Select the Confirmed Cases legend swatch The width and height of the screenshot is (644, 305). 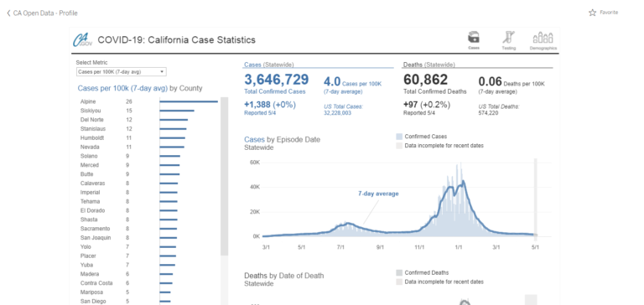399,137
